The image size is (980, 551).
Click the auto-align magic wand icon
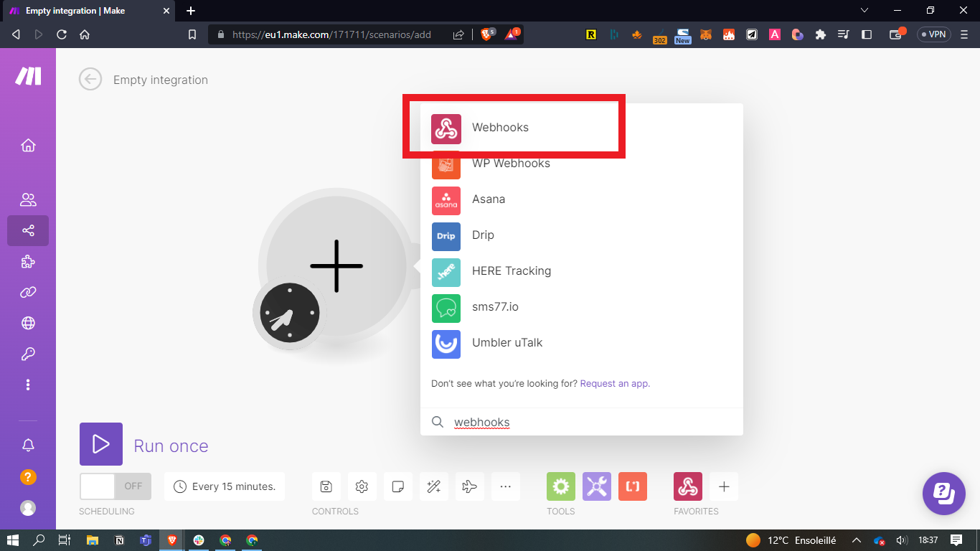pos(433,486)
